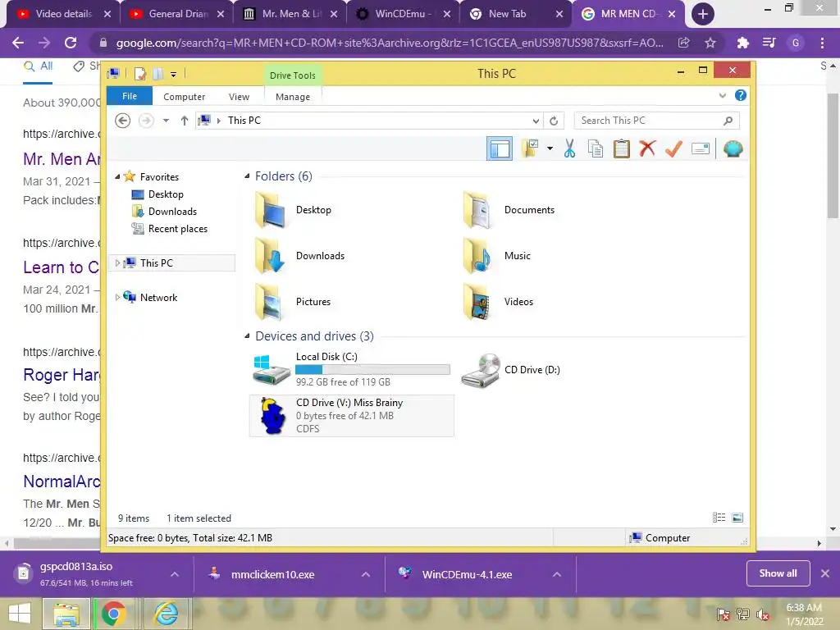840x630 pixels.
Task: Expand the Network tree node
Action: click(117, 297)
